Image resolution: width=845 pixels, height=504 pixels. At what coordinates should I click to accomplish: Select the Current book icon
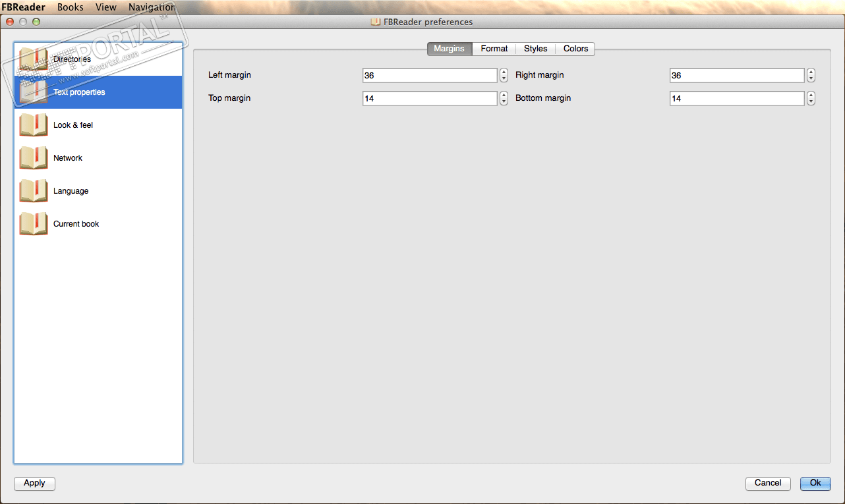click(34, 224)
